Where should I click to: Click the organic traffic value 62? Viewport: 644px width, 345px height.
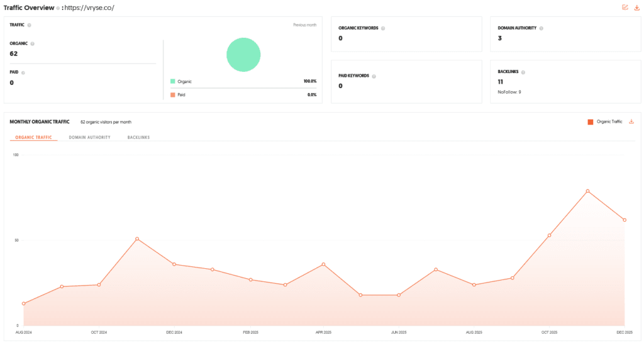14,54
